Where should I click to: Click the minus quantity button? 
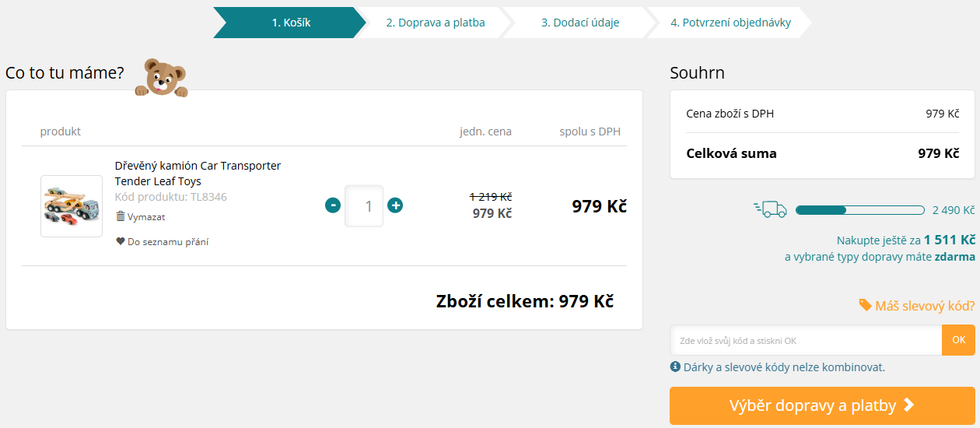coord(333,205)
